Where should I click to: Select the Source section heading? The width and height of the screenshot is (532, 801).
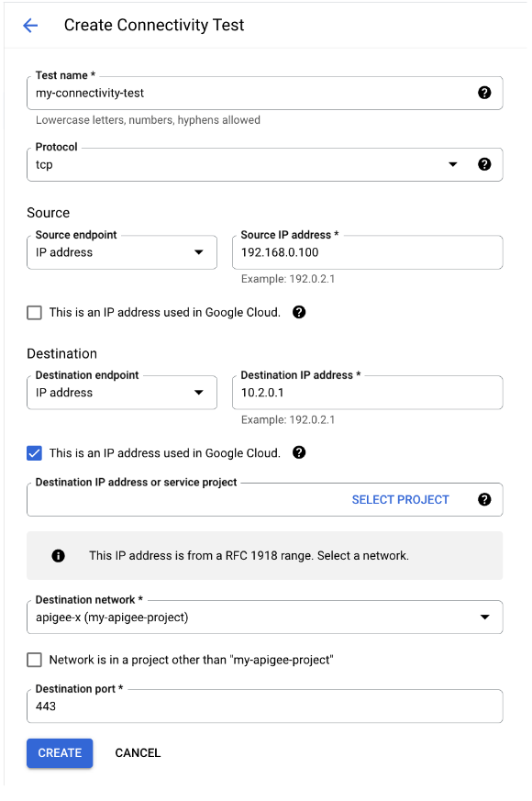48,212
